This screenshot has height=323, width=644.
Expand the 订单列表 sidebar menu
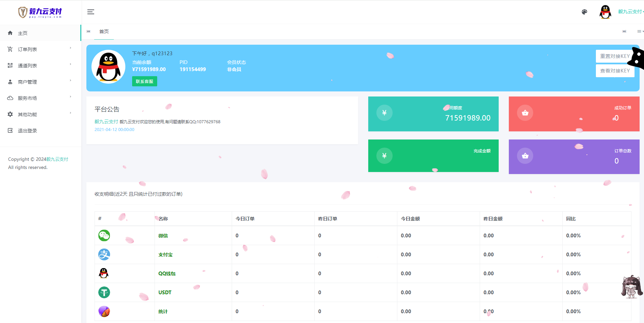click(x=40, y=49)
